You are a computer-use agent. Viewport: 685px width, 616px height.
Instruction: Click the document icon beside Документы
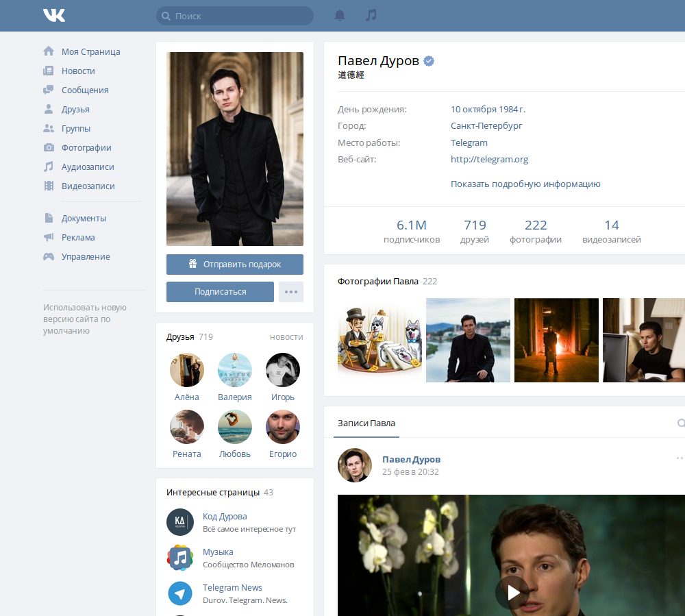pos(49,218)
